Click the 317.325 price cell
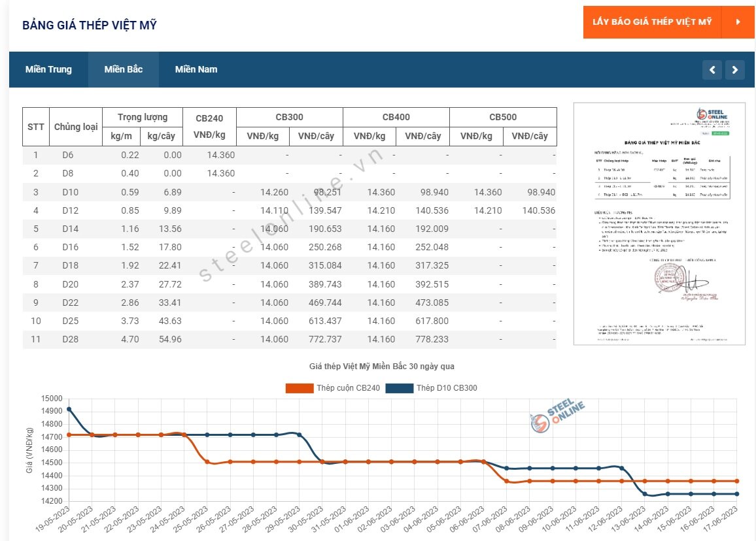This screenshot has width=756, height=541. click(x=432, y=265)
